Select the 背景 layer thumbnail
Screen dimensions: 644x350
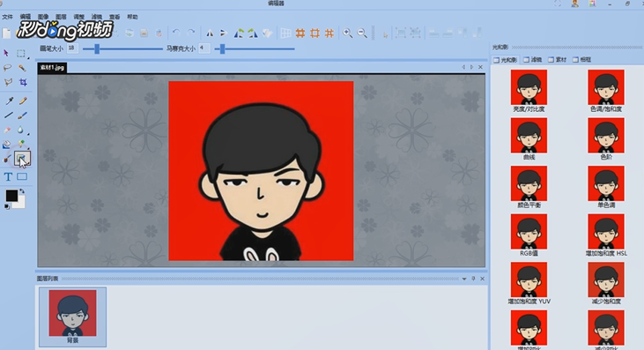pyautogui.click(x=73, y=316)
